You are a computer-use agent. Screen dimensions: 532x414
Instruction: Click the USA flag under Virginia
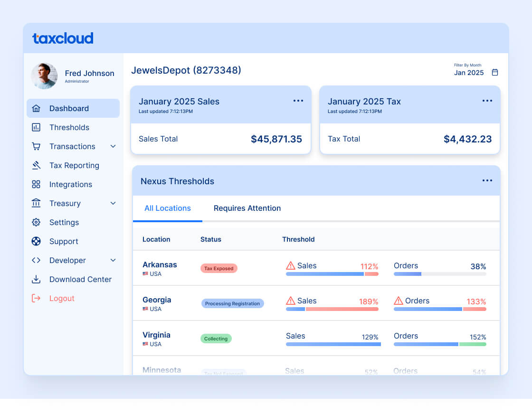pyautogui.click(x=145, y=344)
